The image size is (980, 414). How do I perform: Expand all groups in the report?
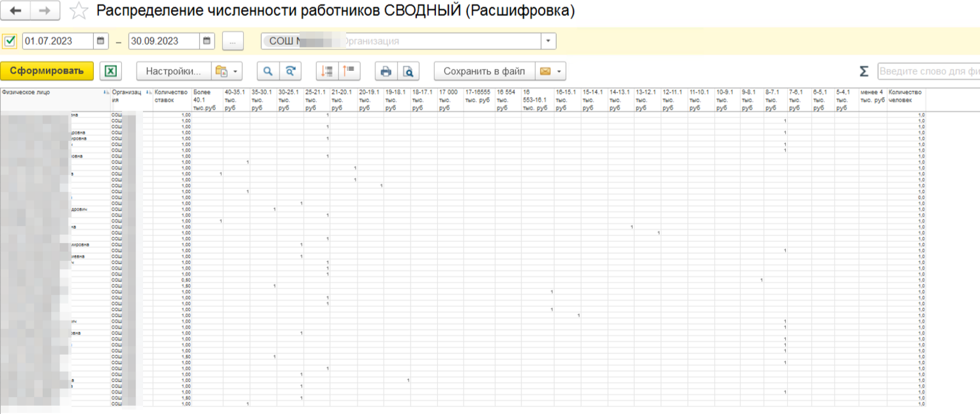coord(327,71)
